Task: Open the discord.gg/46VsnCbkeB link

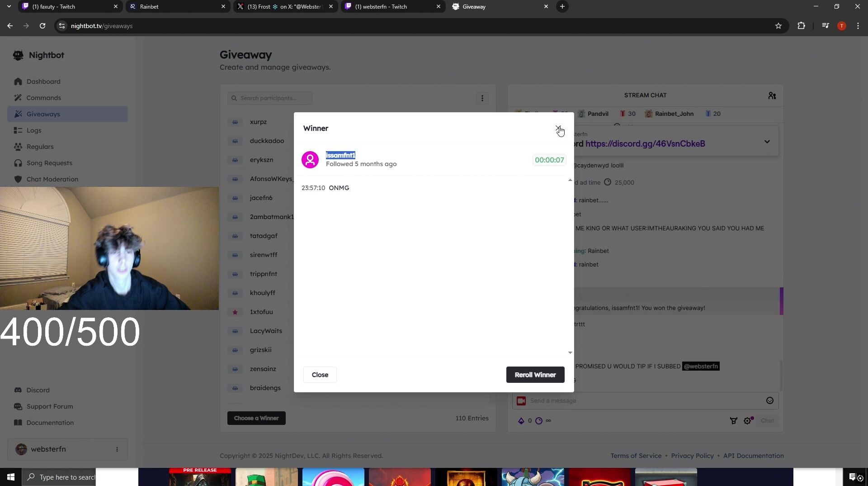Action: click(645, 144)
